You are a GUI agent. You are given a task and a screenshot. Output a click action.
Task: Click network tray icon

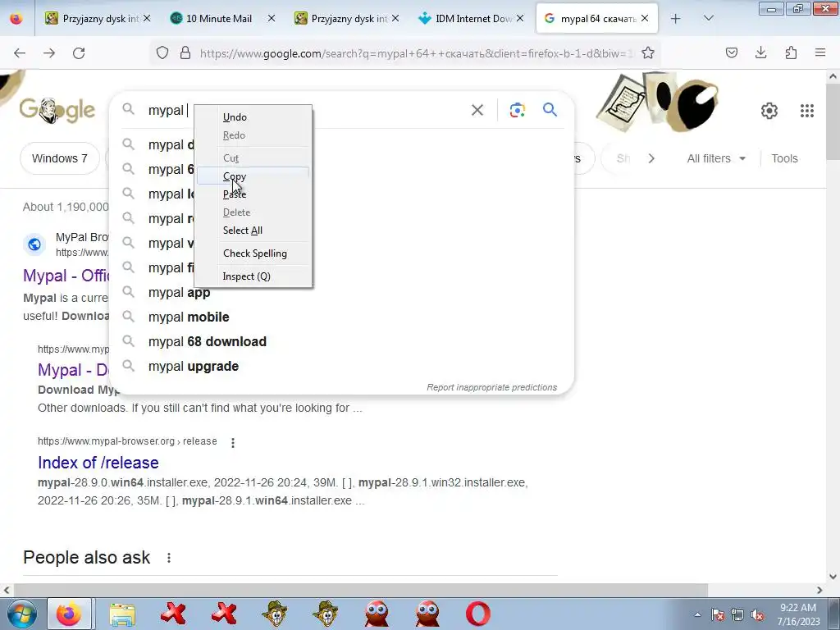pos(737,614)
